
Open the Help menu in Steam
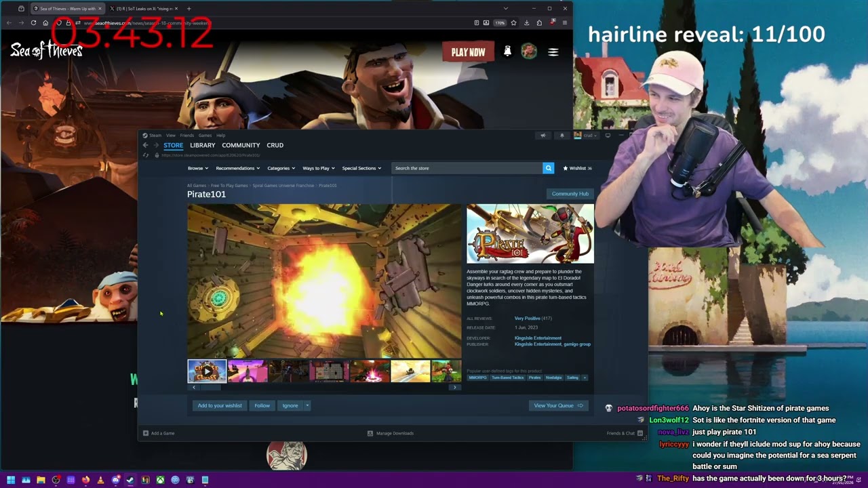(220, 136)
